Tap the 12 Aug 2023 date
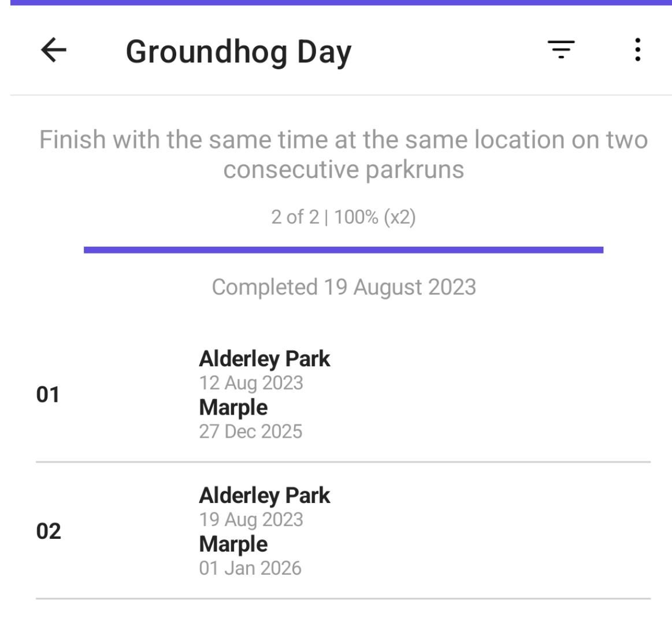 251,383
